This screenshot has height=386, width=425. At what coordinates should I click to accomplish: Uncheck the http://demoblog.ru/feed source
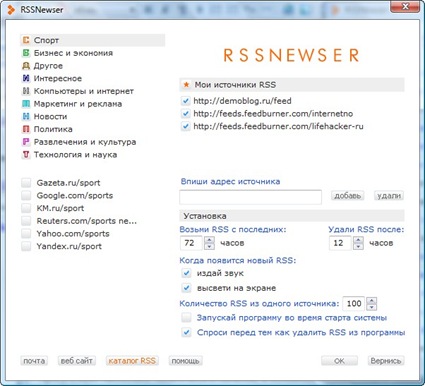tap(186, 101)
